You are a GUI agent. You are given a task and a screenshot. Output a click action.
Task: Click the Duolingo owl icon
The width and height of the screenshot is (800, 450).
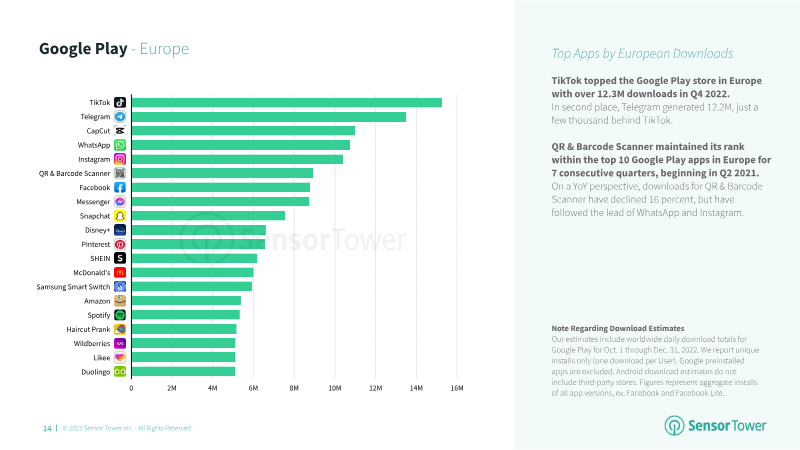120,372
